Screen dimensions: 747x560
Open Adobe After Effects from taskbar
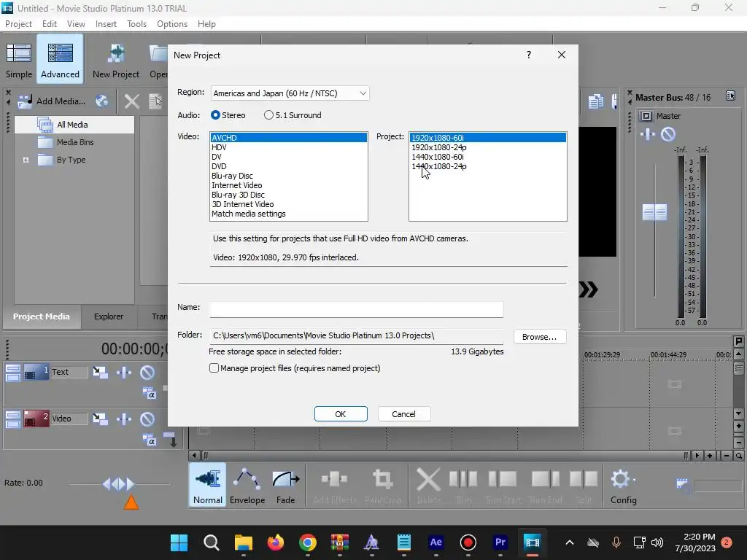pyautogui.click(x=436, y=542)
